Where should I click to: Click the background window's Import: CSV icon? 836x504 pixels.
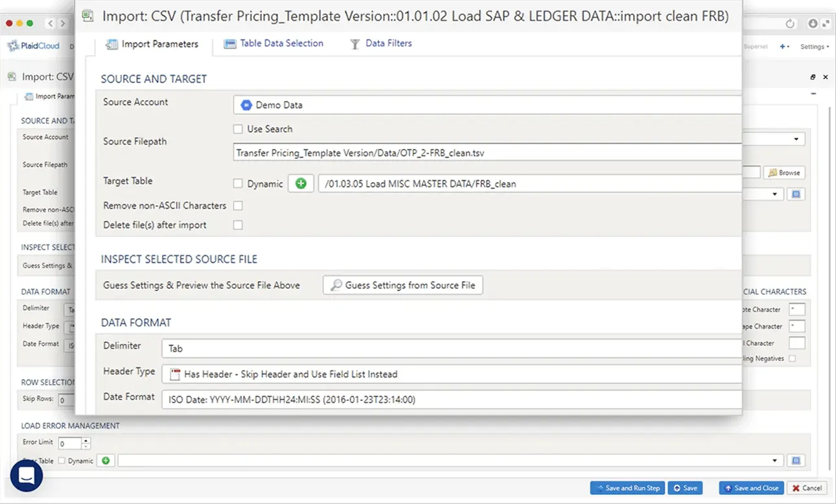pos(12,76)
